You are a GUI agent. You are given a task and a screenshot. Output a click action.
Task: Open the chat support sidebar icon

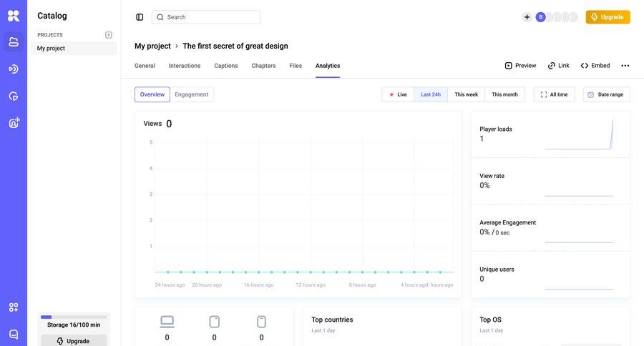[14, 334]
